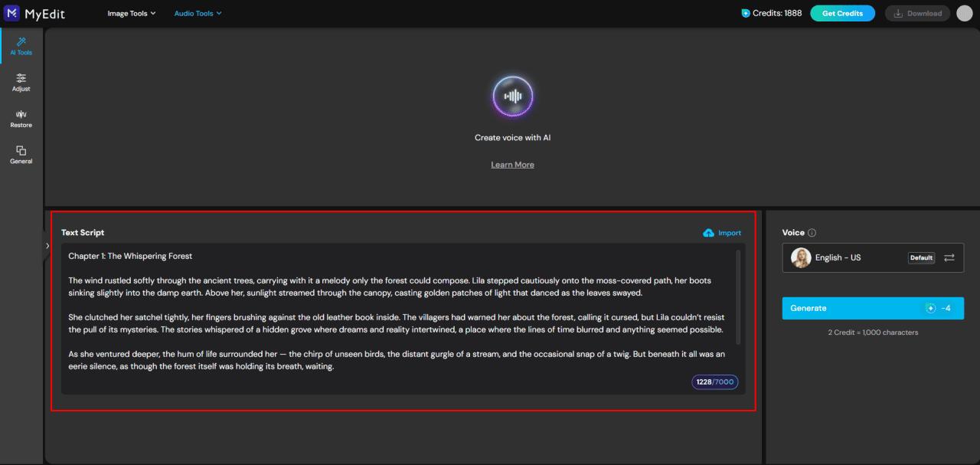This screenshot has height=465, width=980.
Task: Click the 1228/7000 character counter
Action: click(715, 381)
